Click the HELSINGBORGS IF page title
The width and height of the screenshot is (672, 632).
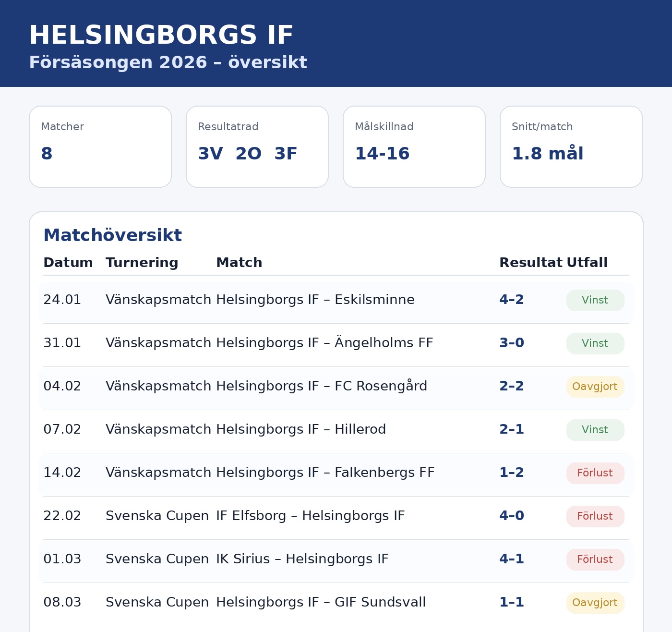pos(161,36)
